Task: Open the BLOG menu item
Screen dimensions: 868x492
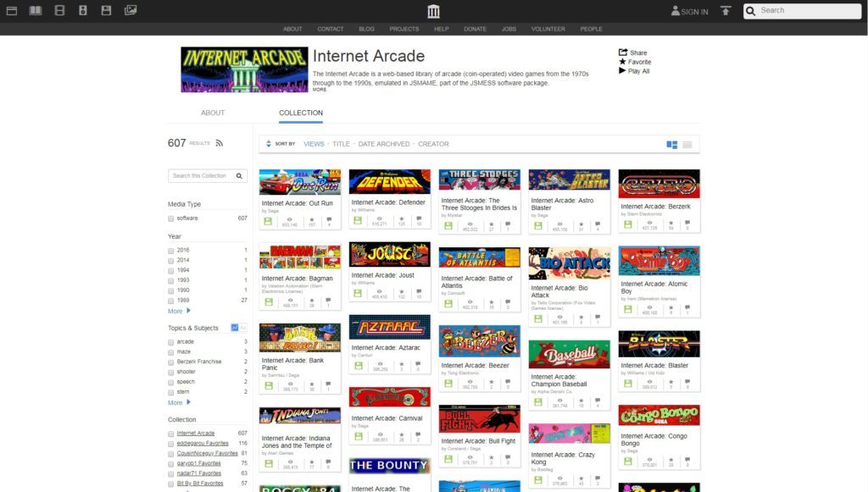Action: point(366,29)
